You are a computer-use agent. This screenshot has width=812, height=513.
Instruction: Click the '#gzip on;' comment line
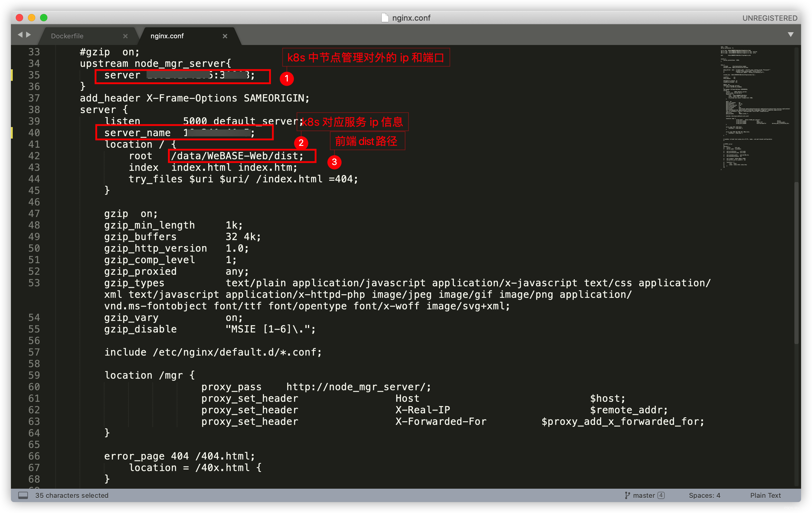click(110, 52)
